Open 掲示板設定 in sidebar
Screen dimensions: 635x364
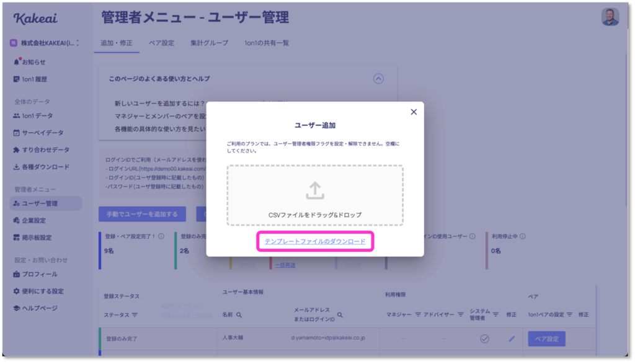(x=32, y=237)
